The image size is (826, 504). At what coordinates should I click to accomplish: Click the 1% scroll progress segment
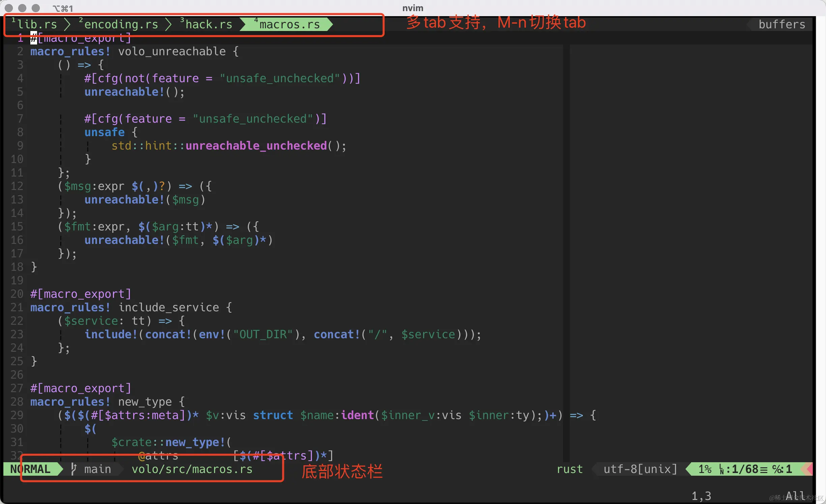point(705,469)
